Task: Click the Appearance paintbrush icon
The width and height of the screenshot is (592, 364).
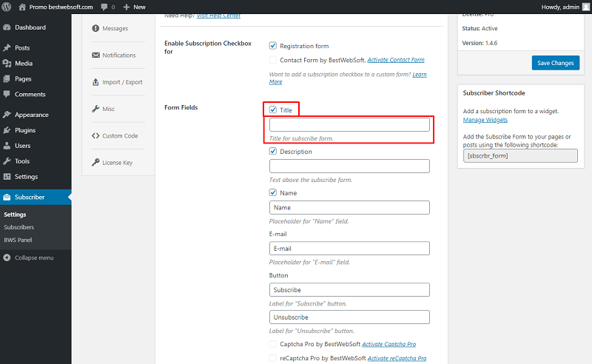Action: tap(7, 115)
